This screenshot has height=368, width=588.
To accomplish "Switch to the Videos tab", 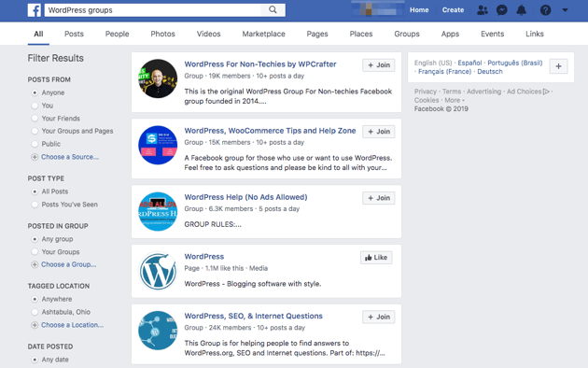I will pyautogui.click(x=208, y=34).
